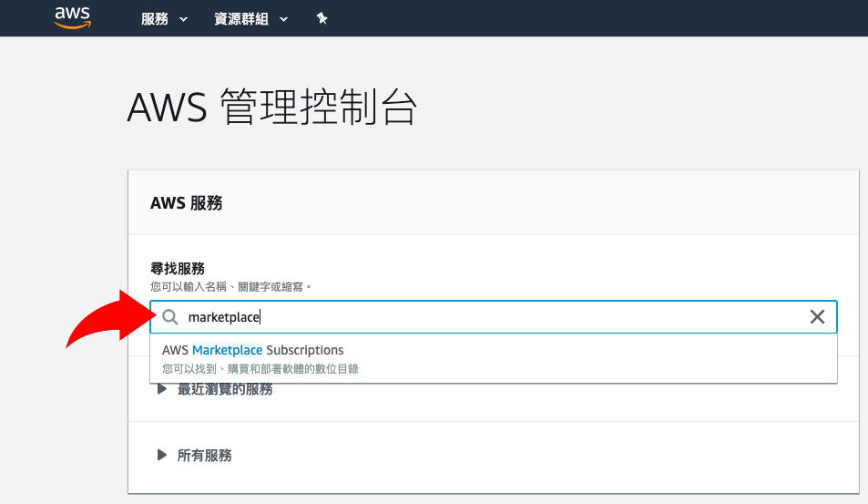Focus the 尋找服務 search field containing marketplace
Image resolution: width=868 pixels, height=504 pixels.
(494, 317)
